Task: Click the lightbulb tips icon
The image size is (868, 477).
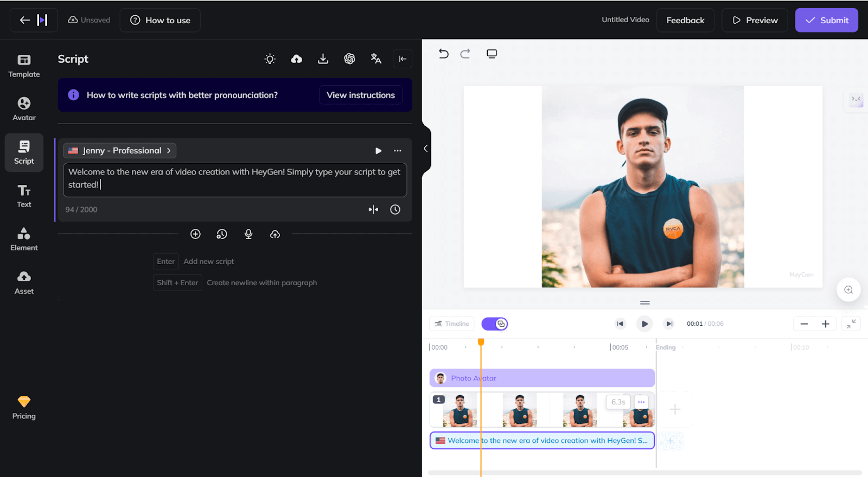Action: click(x=270, y=59)
